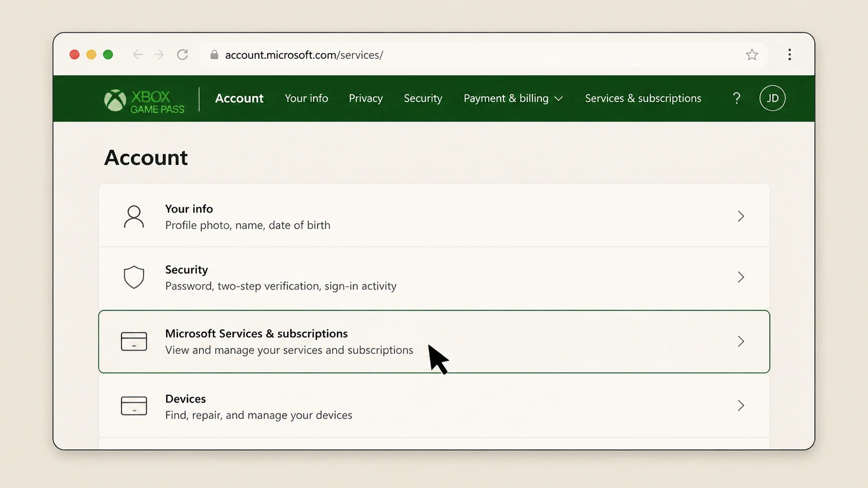Screen dimensions: 868x488
Task: Bookmark the page with the star icon
Action: 752,55
